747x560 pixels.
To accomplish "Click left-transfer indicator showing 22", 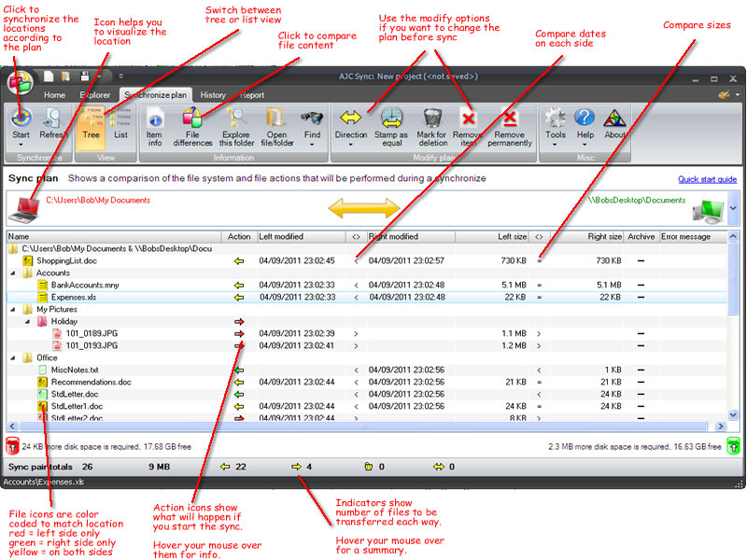I will pyautogui.click(x=233, y=468).
